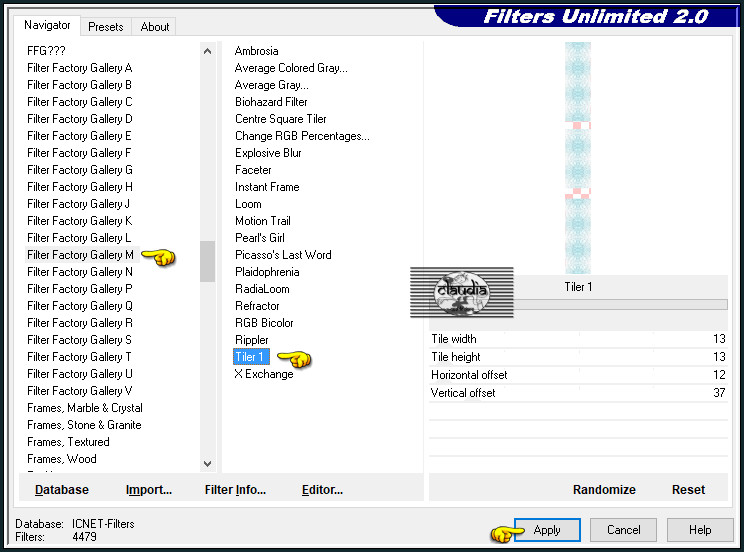Image resolution: width=744 pixels, height=552 pixels.
Task: Select Filter Factory Gallery J
Action: pyautogui.click(x=78, y=204)
